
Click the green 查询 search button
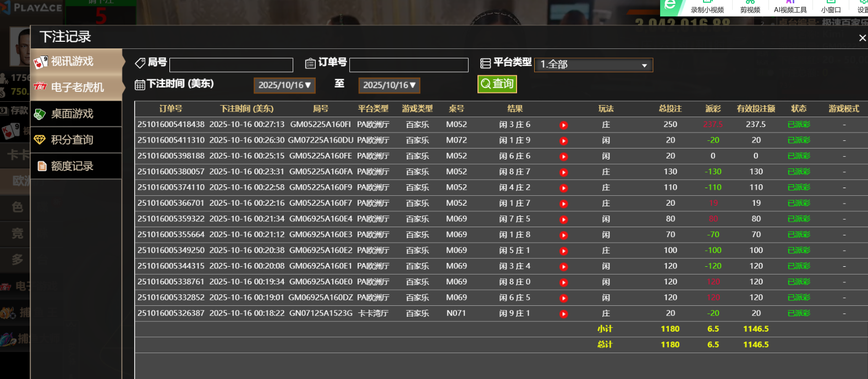point(497,84)
